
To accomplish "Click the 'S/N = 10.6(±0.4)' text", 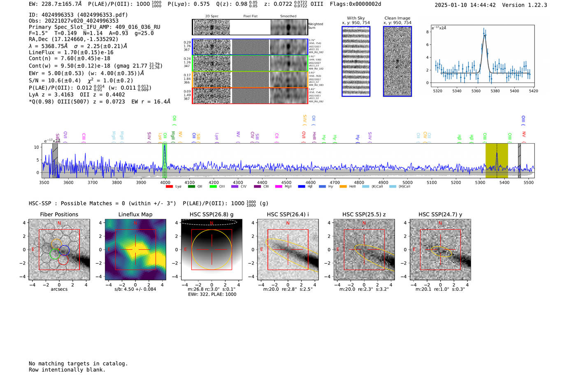I will click(x=55, y=81).
